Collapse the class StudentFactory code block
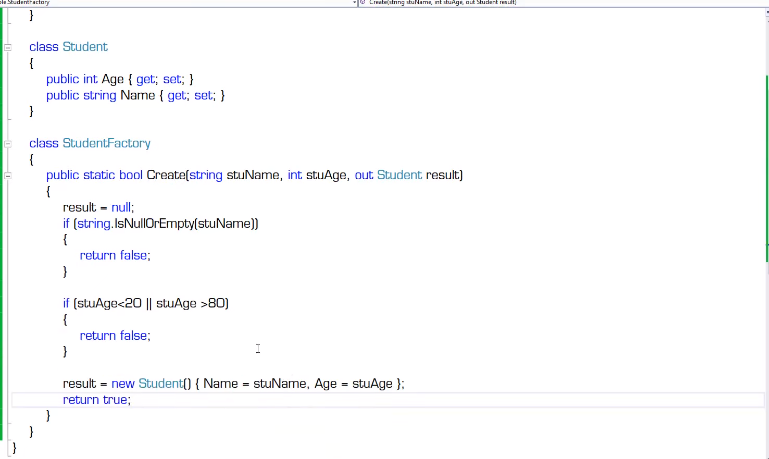 8,144
